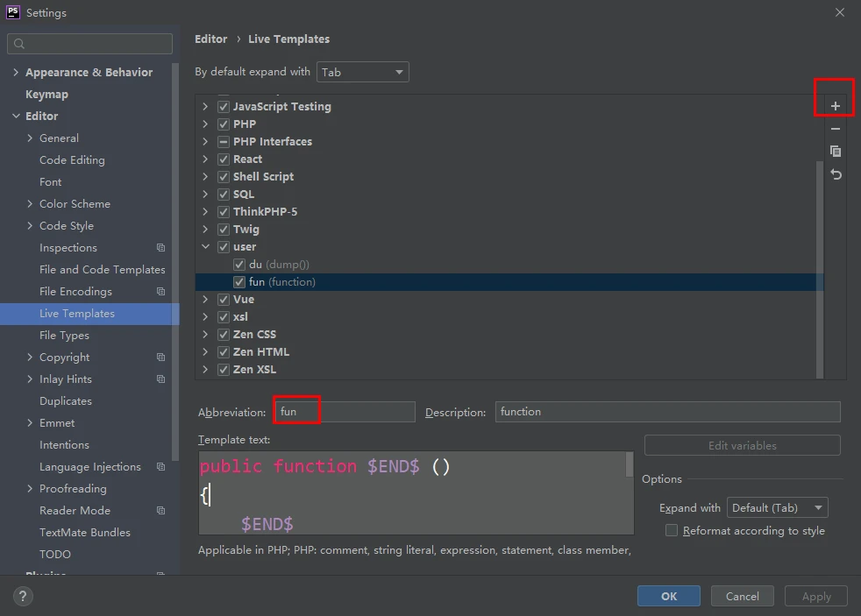Click the template list vertical scrollbar
861x616 pixels.
(820, 263)
